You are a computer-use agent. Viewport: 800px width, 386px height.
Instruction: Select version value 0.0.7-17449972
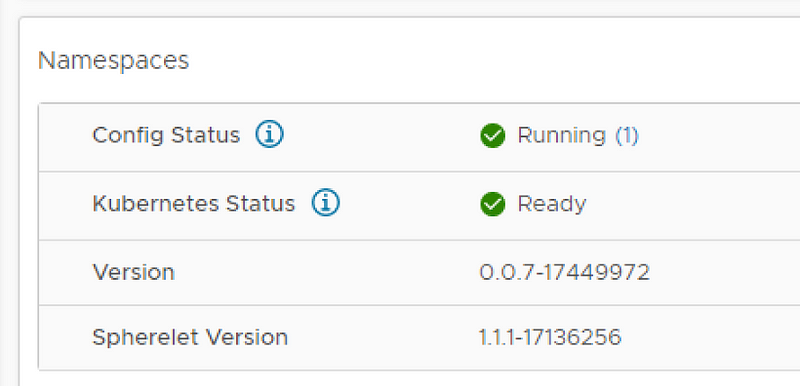click(x=564, y=272)
